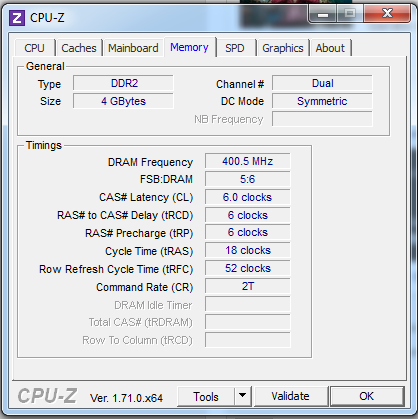Viewport: 418px width, 419px height.
Task: Click the Validate button
Action: [290, 396]
